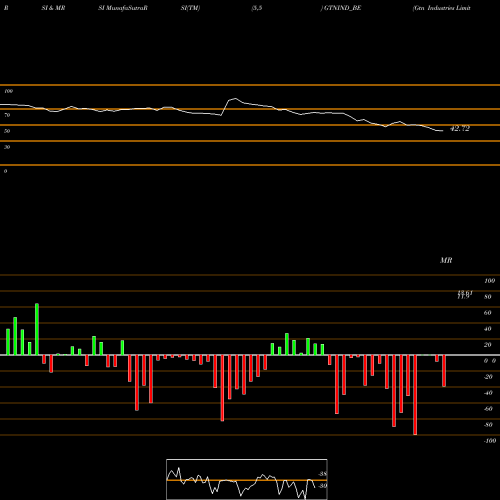Click the 50 level label on RSI scale

click(x=7, y=131)
